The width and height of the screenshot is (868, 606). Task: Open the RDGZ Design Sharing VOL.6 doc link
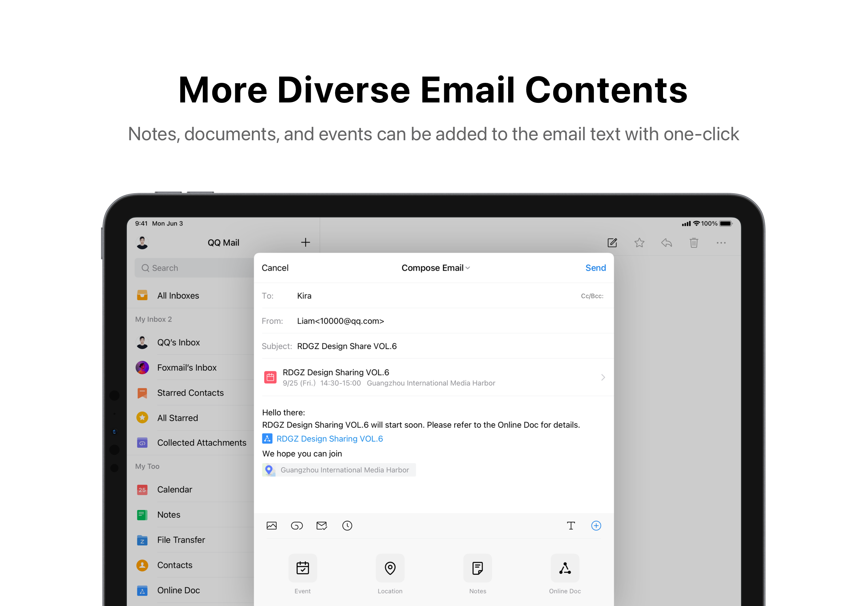click(329, 439)
